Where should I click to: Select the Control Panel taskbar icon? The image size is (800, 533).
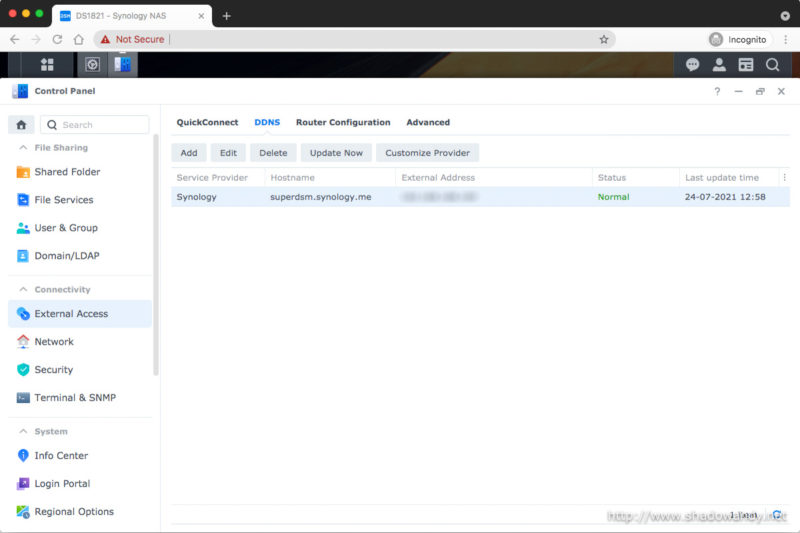[122, 65]
